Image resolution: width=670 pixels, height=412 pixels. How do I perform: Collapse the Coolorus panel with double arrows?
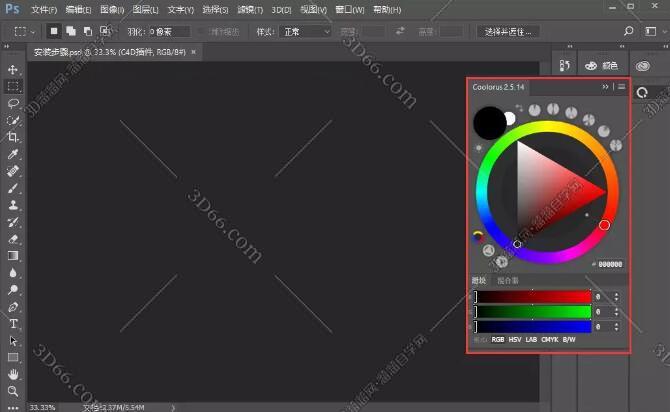[x=605, y=87]
